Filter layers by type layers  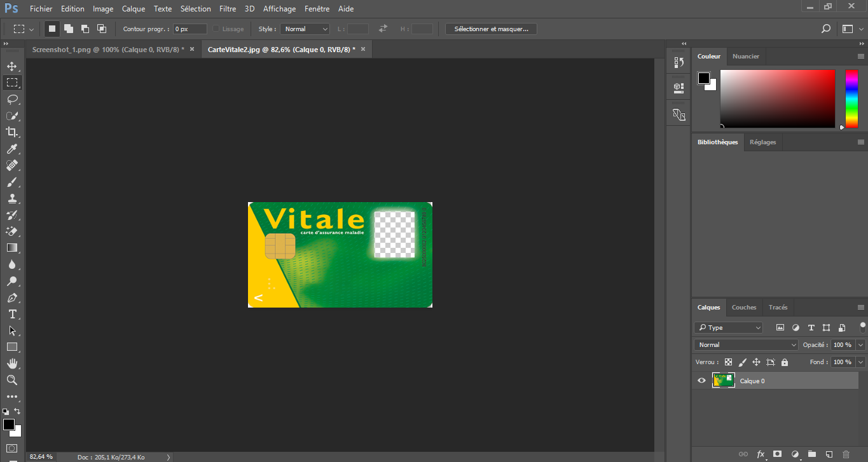coord(811,328)
